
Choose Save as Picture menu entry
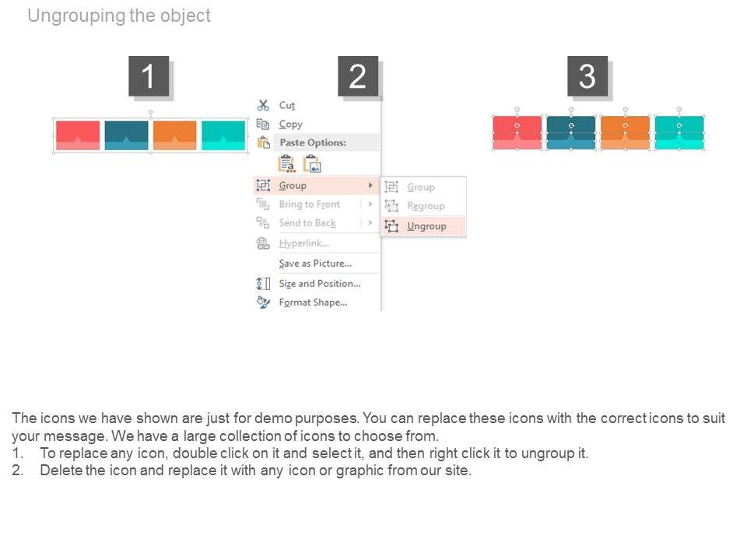click(x=315, y=263)
